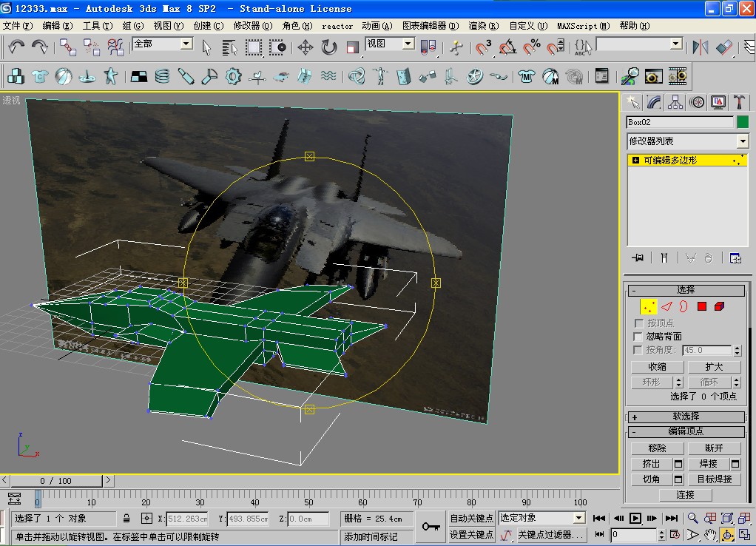Expand the 软选择 rollout

pyautogui.click(x=686, y=417)
